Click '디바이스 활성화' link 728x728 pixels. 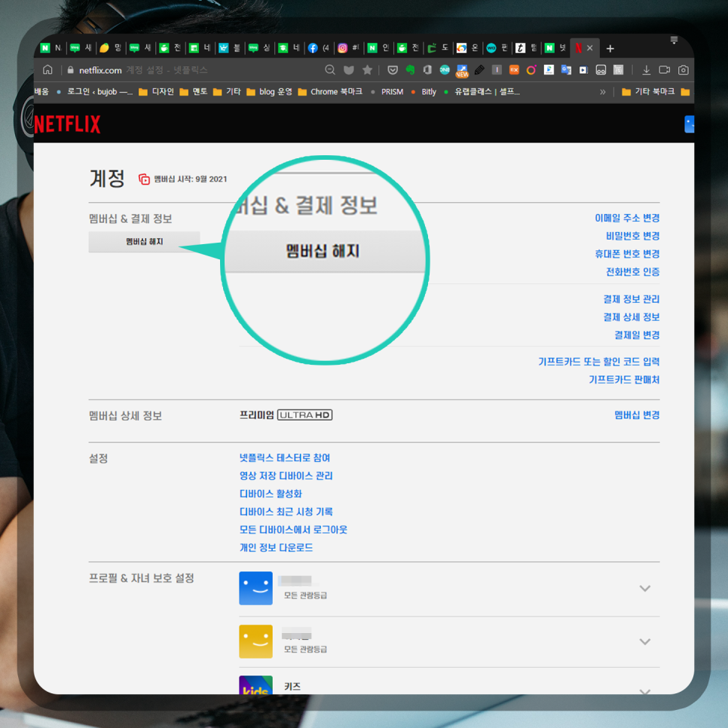[271, 494]
